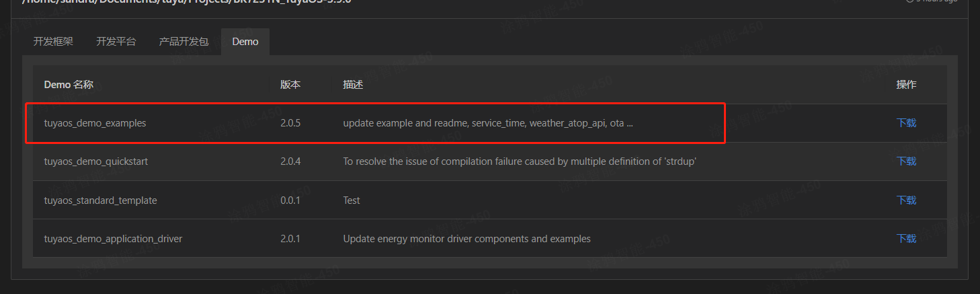Select the tuyaos_demo_examples demo name

(x=95, y=123)
